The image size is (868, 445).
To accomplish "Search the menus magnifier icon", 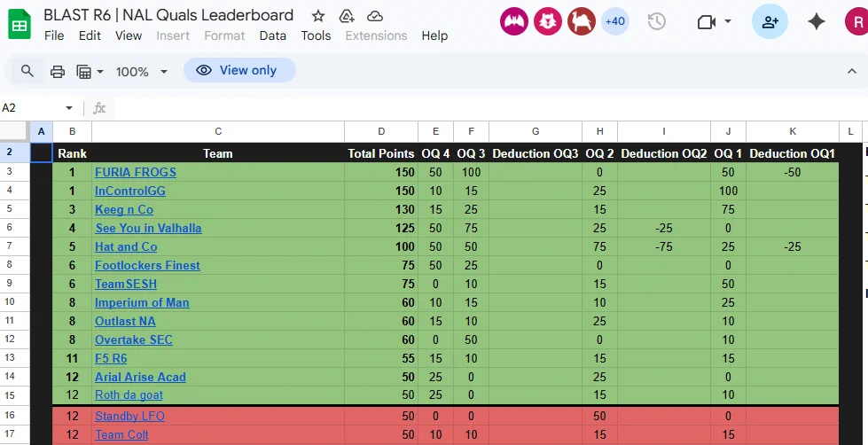I will [27, 71].
